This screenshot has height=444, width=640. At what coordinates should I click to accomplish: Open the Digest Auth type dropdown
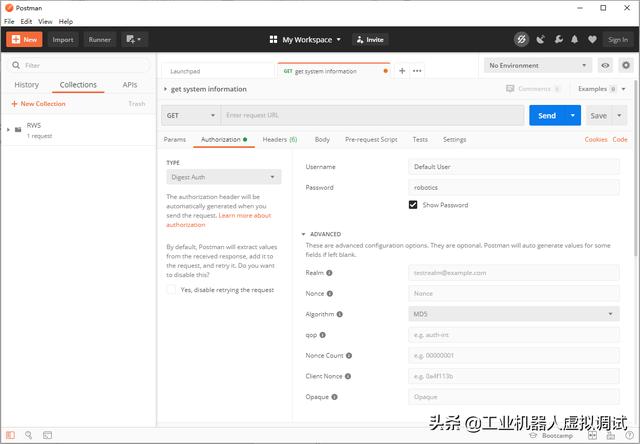point(224,177)
